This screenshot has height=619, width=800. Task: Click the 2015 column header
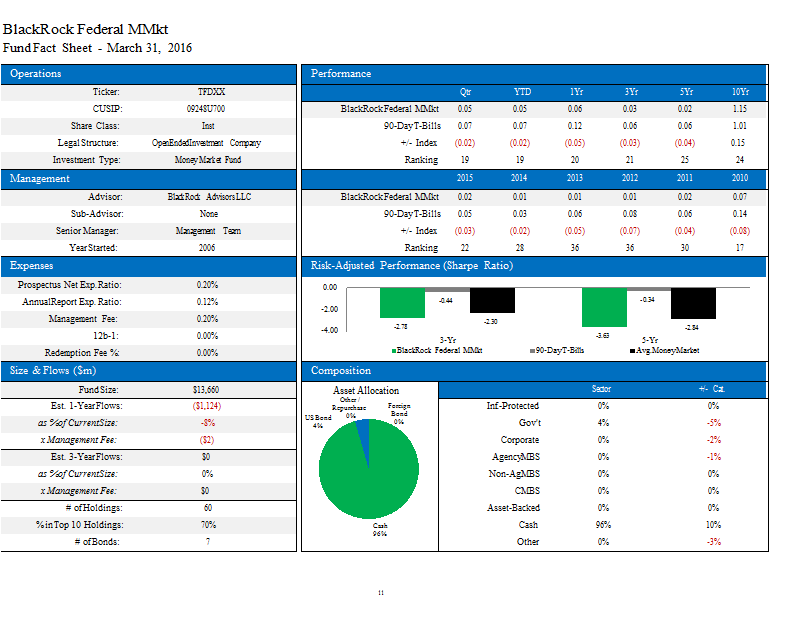[465, 178]
